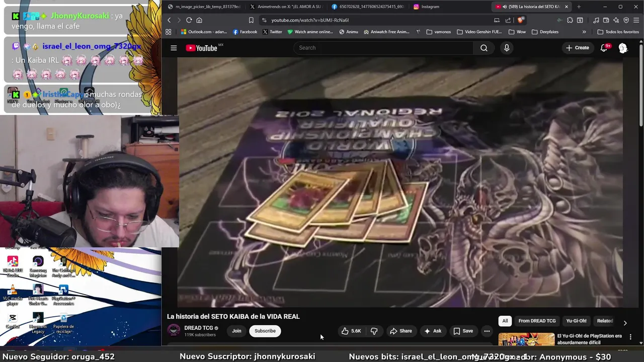Open PlayStation Accessories desktop shortcut
This screenshot has width=644, height=362.
point(63,295)
